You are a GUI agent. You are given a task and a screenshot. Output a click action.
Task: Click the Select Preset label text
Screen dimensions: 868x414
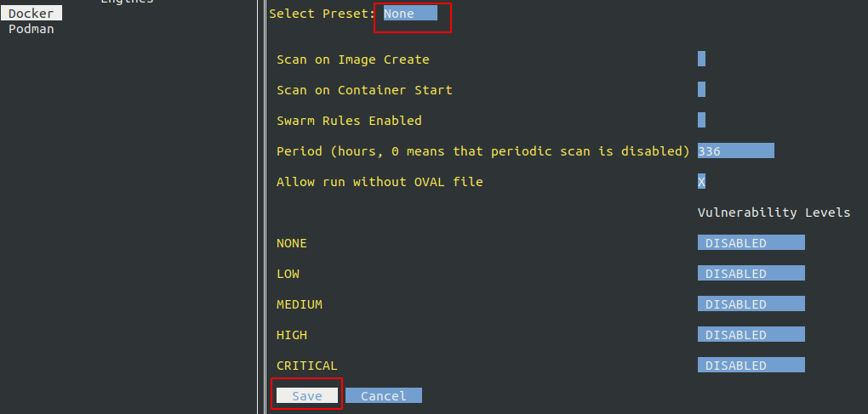point(322,14)
